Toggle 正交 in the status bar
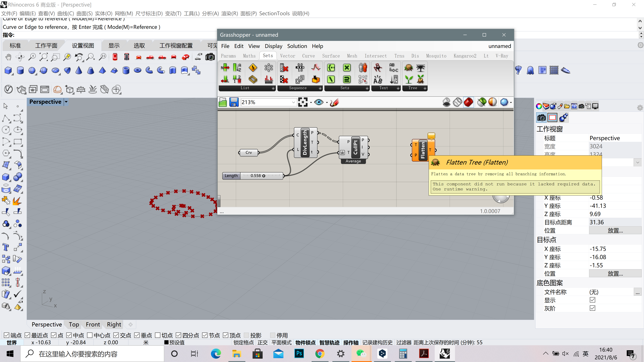Image resolution: width=644 pixels, height=362 pixels. (262, 343)
